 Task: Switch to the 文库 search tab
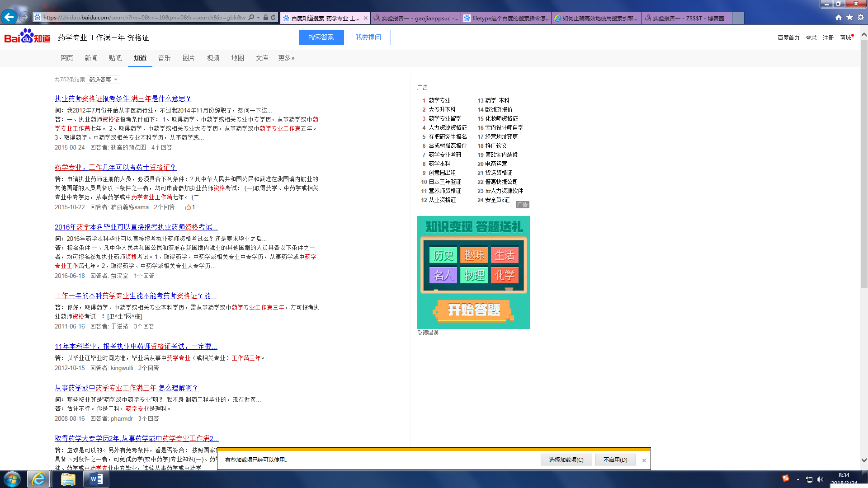[x=262, y=58]
